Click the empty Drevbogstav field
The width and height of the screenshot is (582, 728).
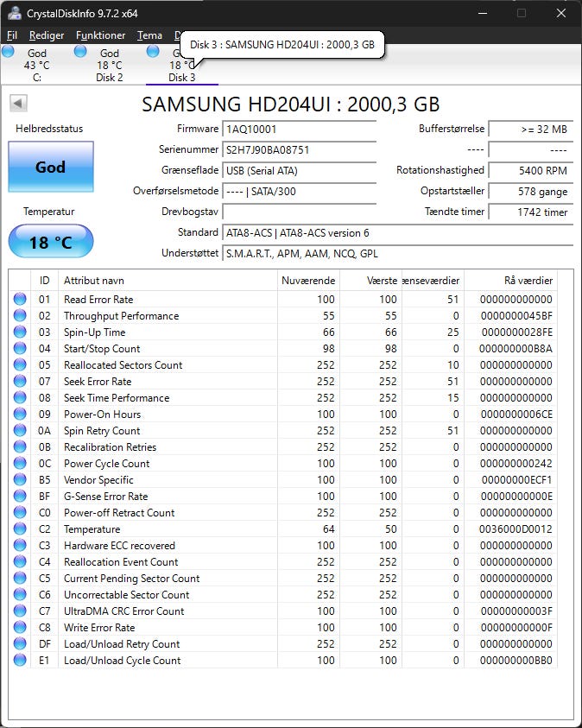click(x=300, y=212)
